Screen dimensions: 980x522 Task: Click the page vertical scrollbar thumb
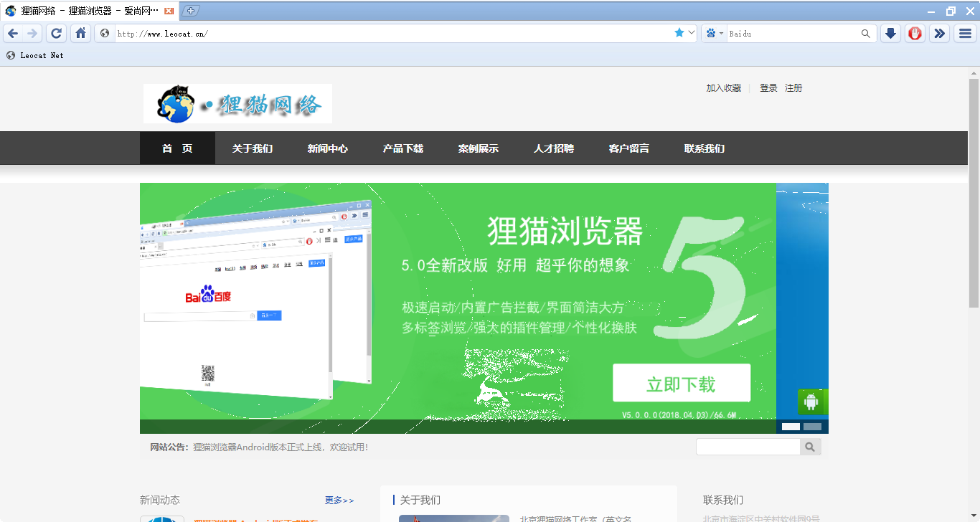[974, 194]
